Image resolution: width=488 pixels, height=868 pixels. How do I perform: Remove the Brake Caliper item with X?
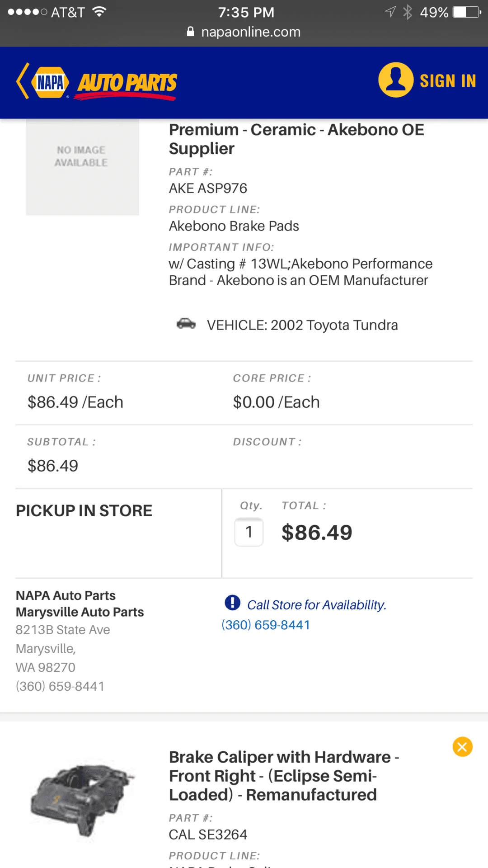point(462,746)
